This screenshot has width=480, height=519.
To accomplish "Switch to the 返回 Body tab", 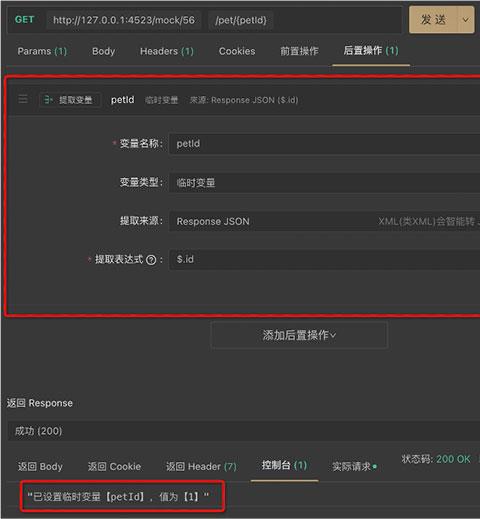I will click(x=40, y=466).
